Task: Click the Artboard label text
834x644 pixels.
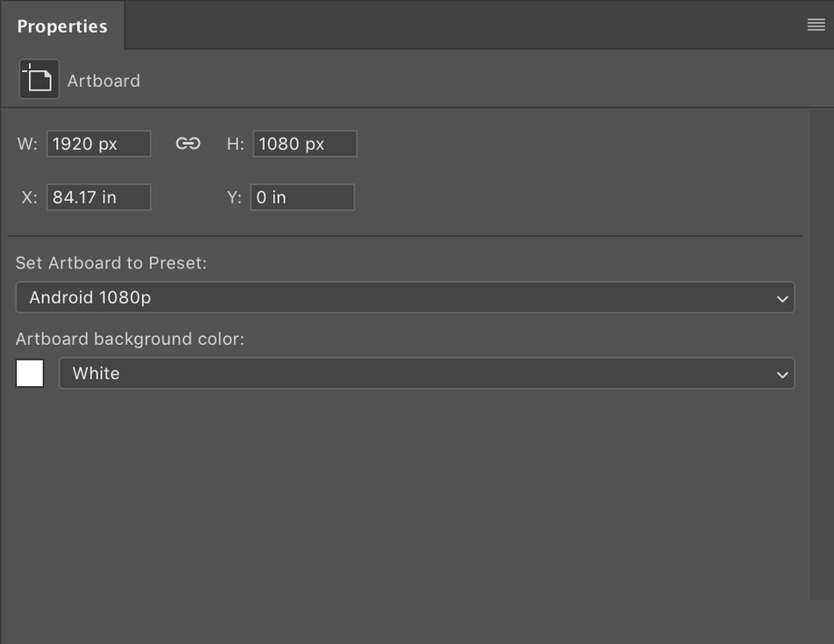Action: tap(104, 81)
